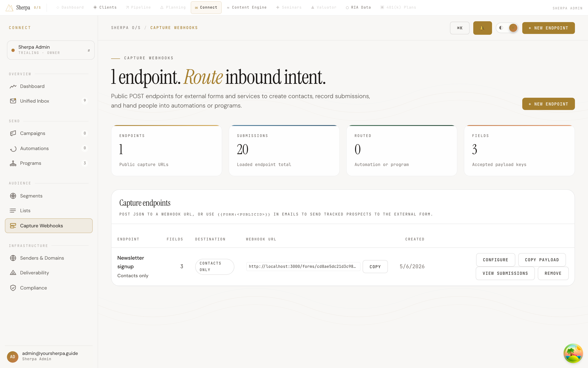
Task: Click the AD user avatar
Action: (x=13, y=357)
